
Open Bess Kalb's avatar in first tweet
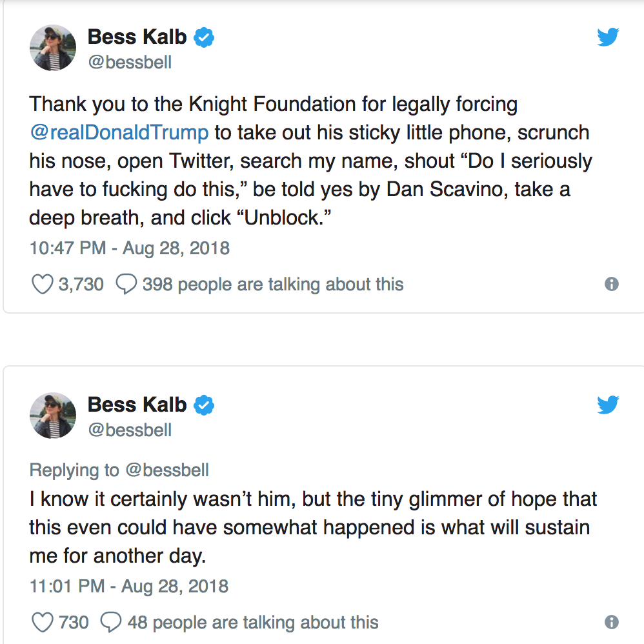click(x=53, y=48)
